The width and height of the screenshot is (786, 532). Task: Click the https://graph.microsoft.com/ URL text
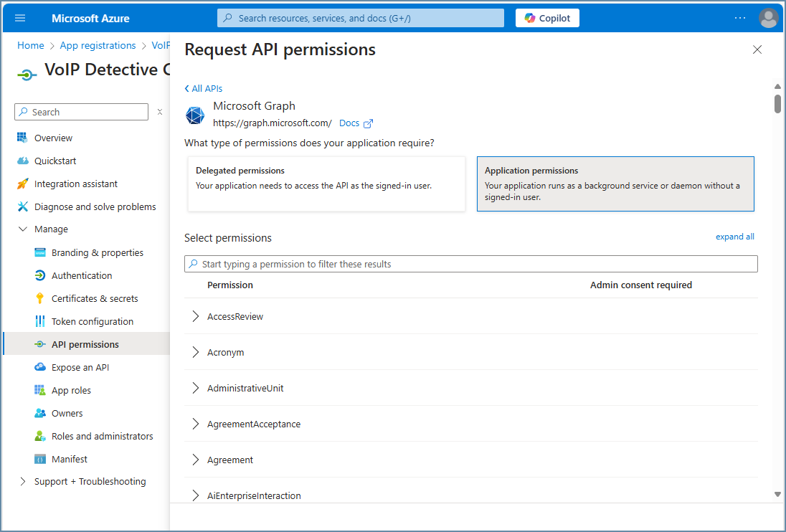pyautogui.click(x=273, y=123)
